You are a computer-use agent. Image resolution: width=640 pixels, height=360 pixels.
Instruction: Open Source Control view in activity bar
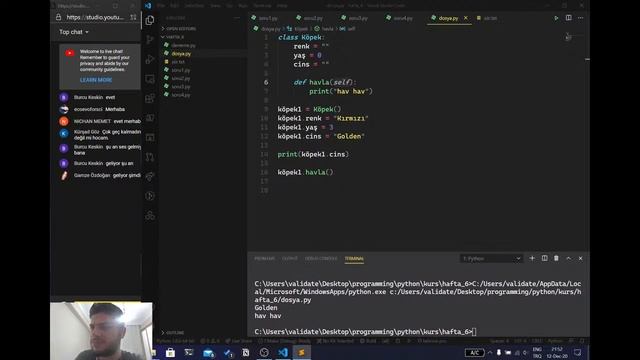(x=150, y=40)
